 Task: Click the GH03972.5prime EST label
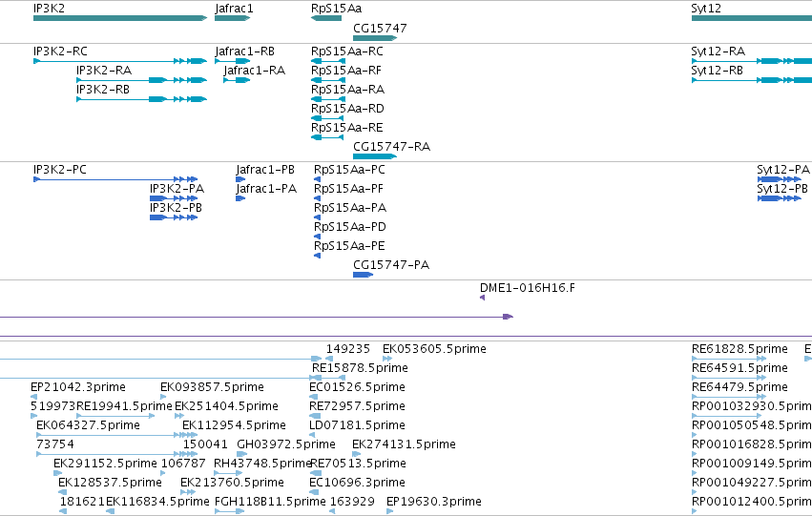coord(286,444)
